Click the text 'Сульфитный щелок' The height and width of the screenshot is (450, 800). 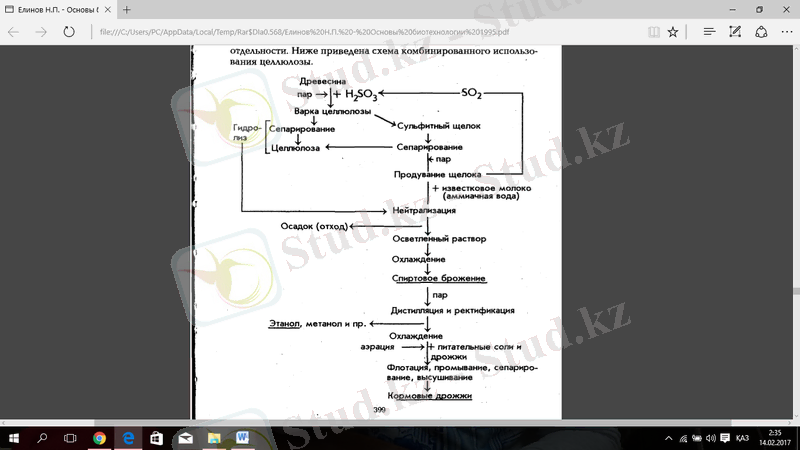[x=439, y=126]
